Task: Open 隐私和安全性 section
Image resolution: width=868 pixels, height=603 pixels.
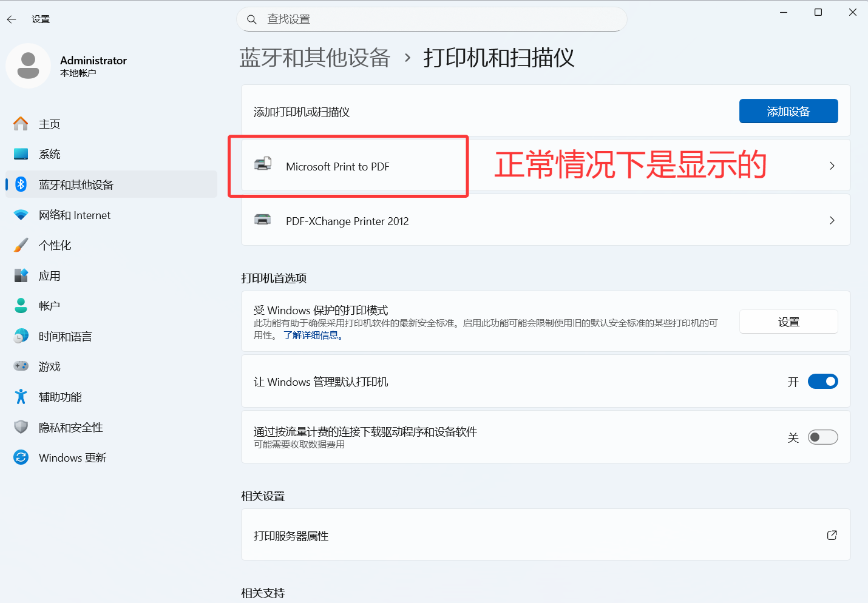Action: (111, 427)
